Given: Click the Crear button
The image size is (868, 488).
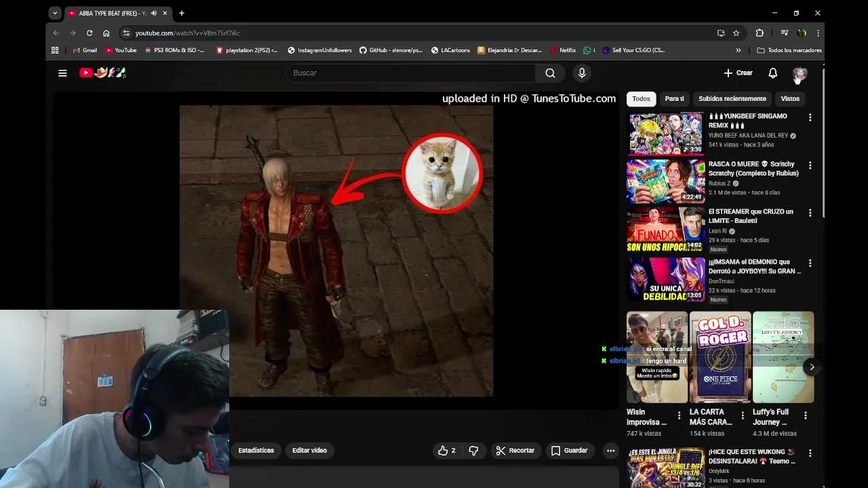Looking at the screenshot, I should tap(738, 73).
